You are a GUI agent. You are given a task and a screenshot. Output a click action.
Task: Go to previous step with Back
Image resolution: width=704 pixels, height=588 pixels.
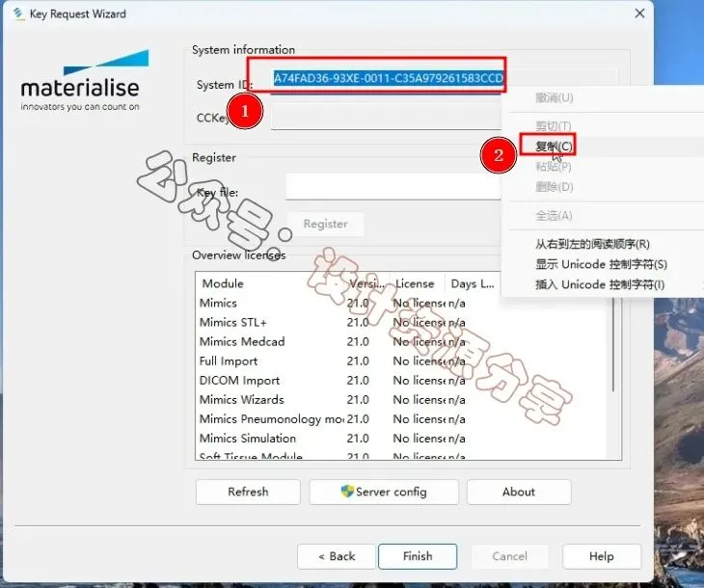337,556
